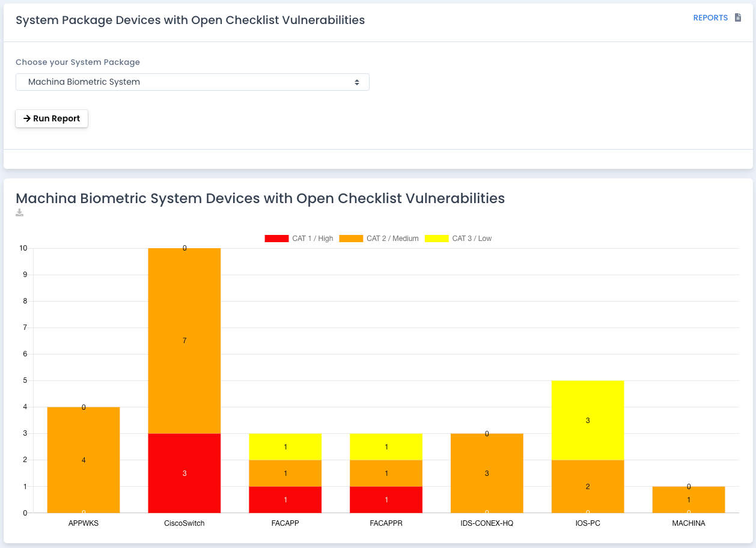Click the y-axis value 10
The height and width of the screenshot is (548, 756).
[x=23, y=248]
